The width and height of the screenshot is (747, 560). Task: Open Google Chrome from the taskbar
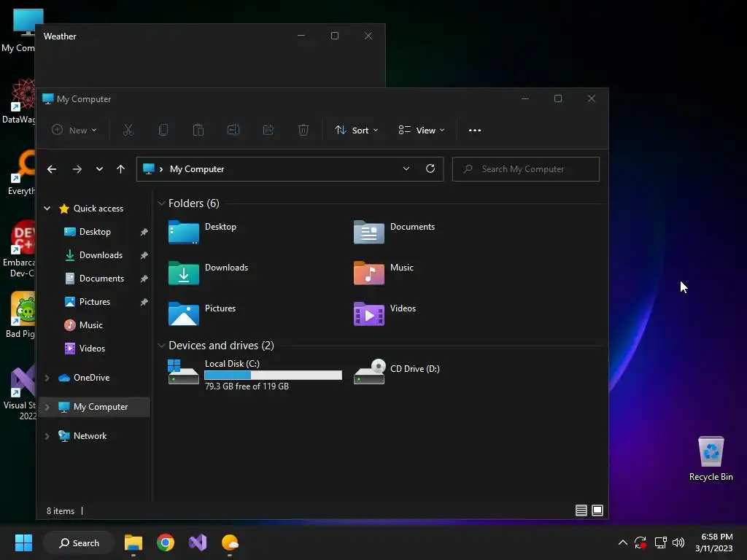pyautogui.click(x=166, y=542)
